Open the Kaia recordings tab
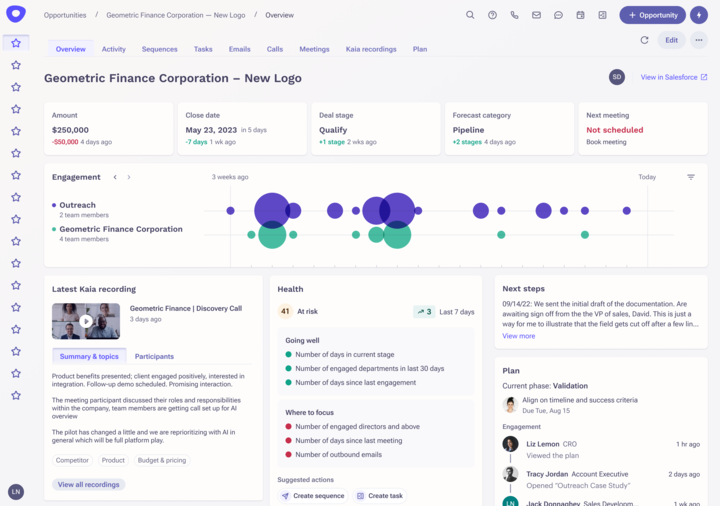Screen dimensions: 720x506 pos(371,49)
